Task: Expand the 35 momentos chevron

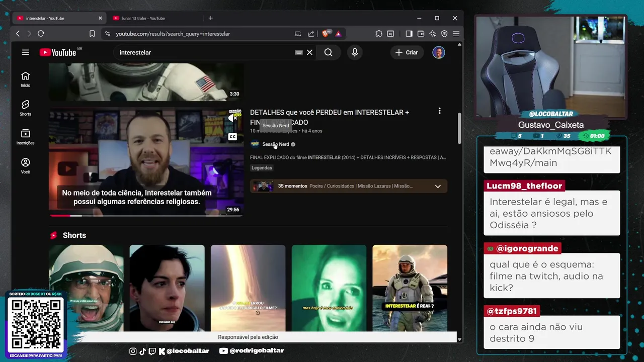Action: 438,186
